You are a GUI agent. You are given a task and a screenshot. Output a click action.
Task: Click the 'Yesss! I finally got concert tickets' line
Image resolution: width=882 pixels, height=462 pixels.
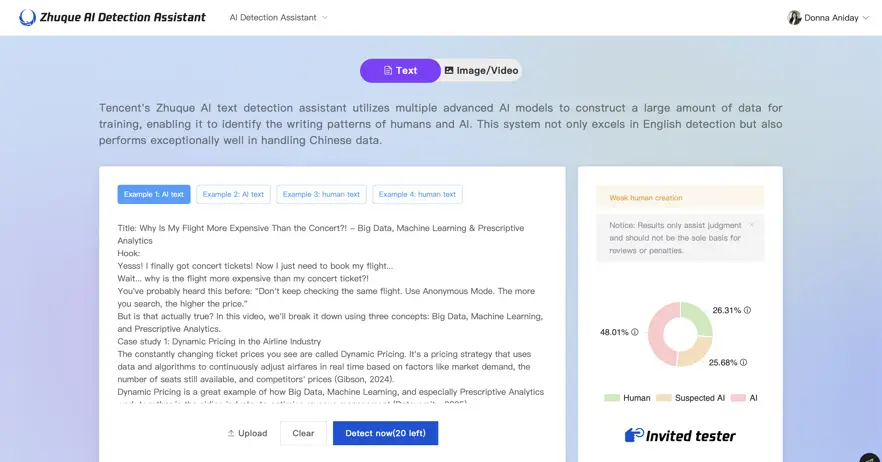click(x=255, y=266)
